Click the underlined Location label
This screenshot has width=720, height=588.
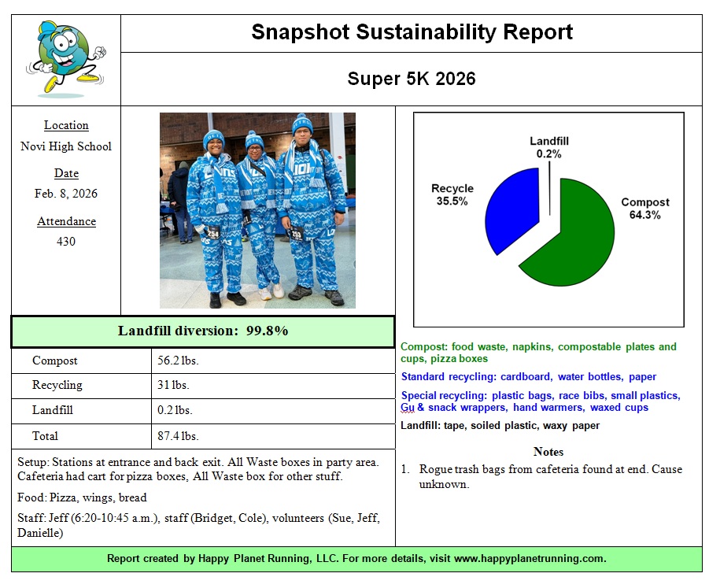66,125
